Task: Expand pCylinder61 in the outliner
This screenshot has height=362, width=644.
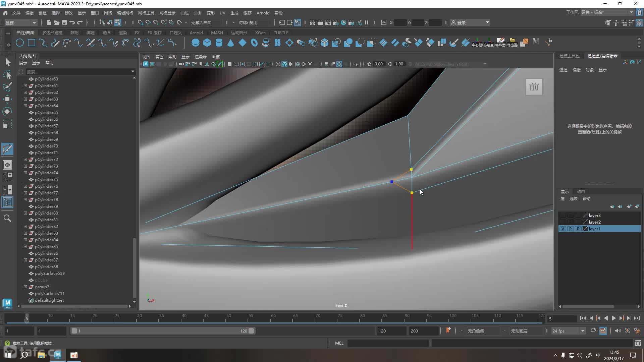Action: pyautogui.click(x=25, y=86)
